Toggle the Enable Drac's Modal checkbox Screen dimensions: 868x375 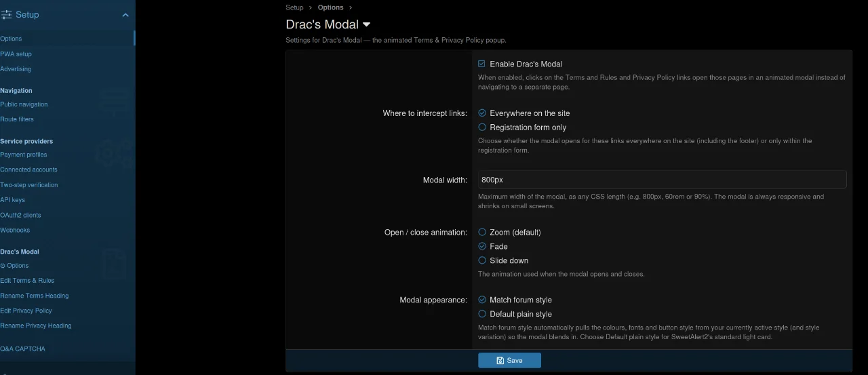pyautogui.click(x=481, y=64)
